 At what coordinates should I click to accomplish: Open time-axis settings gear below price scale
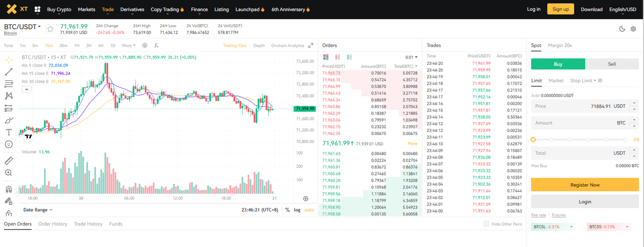coord(305,199)
